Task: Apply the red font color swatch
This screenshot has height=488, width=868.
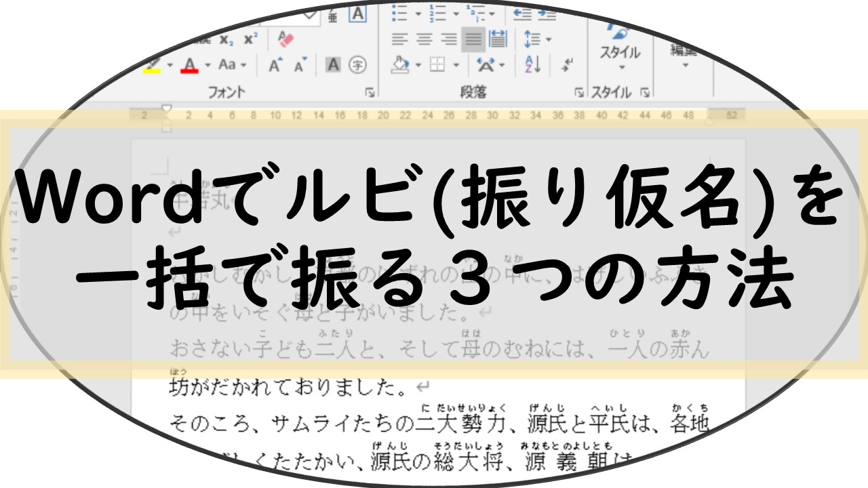Action: [190, 65]
